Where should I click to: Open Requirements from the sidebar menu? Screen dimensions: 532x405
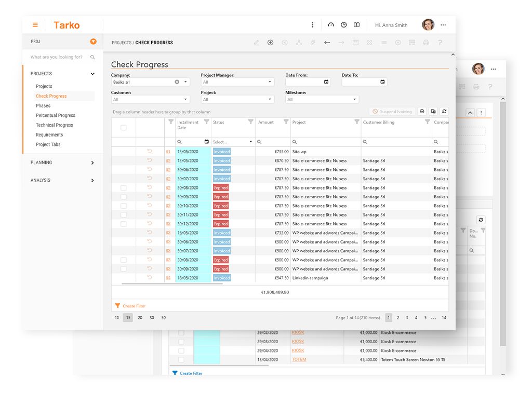tap(49, 135)
